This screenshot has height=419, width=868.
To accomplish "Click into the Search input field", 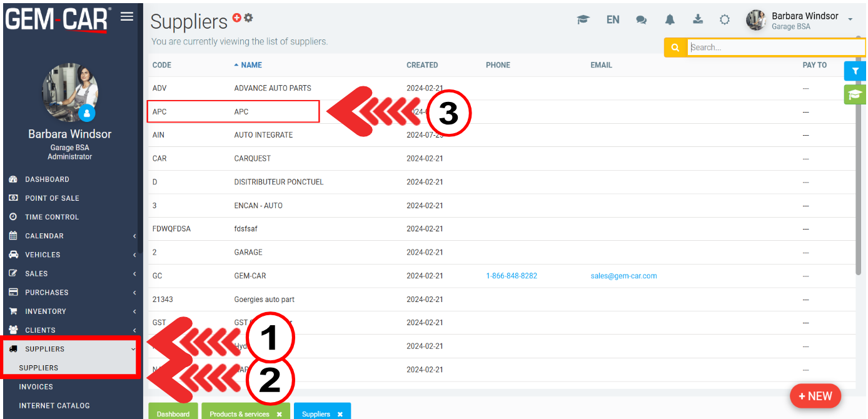I will tap(775, 48).
